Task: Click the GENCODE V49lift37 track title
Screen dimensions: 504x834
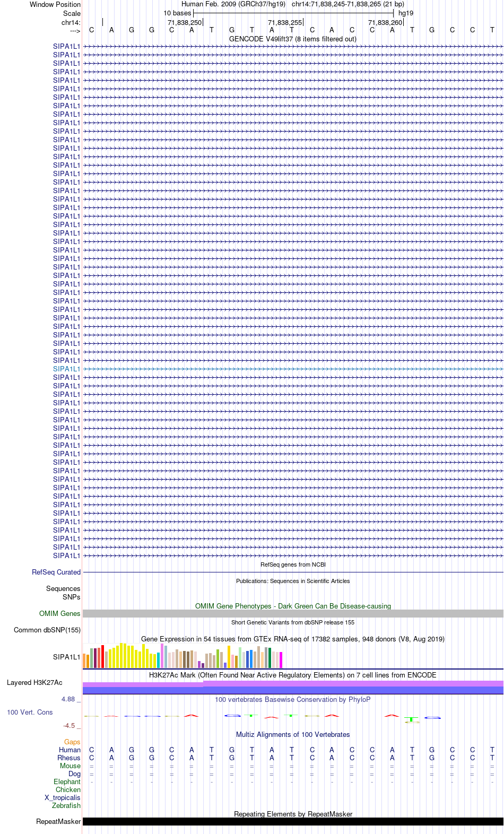Action: coord(293,39)
